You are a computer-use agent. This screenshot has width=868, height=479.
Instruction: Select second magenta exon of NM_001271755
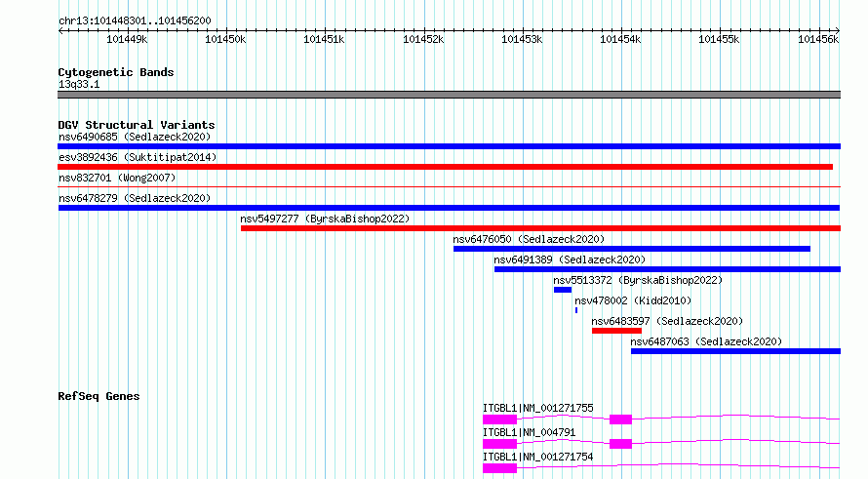[x=620, y=419]
